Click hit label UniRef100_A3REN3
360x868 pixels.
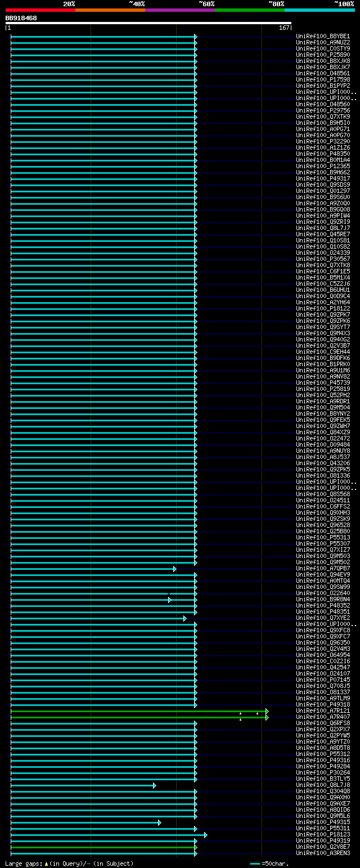[323, 853]
